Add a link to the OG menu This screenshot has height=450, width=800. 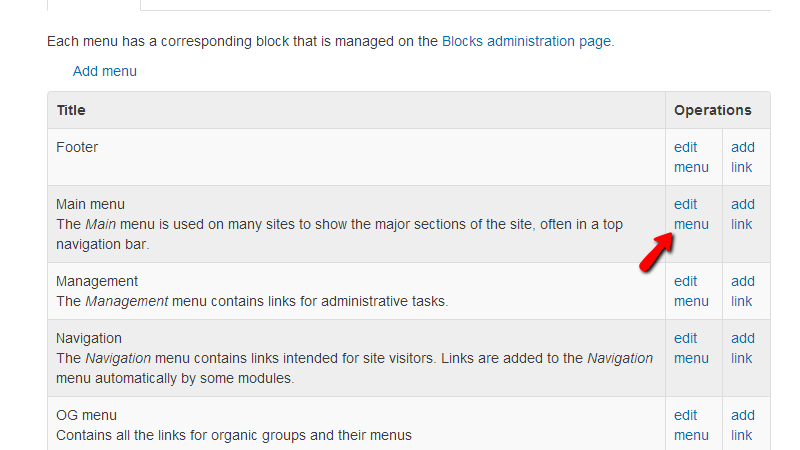(x=742, y=425)
